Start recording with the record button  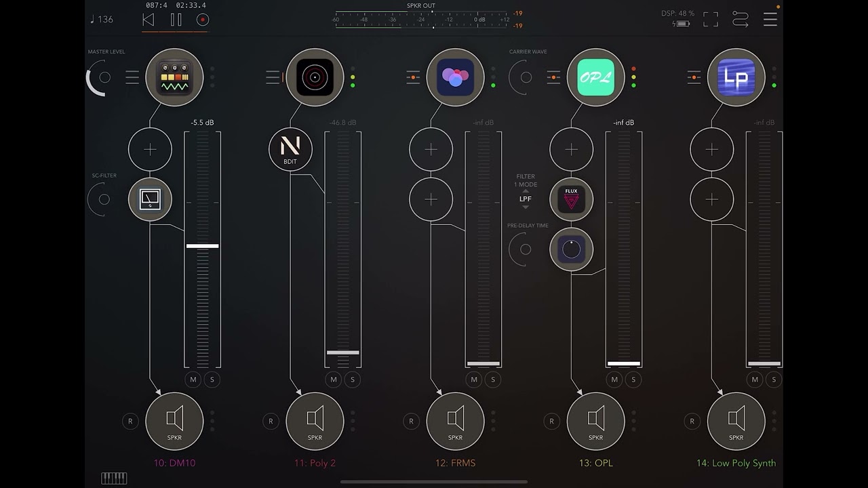[x=202, y=20]
